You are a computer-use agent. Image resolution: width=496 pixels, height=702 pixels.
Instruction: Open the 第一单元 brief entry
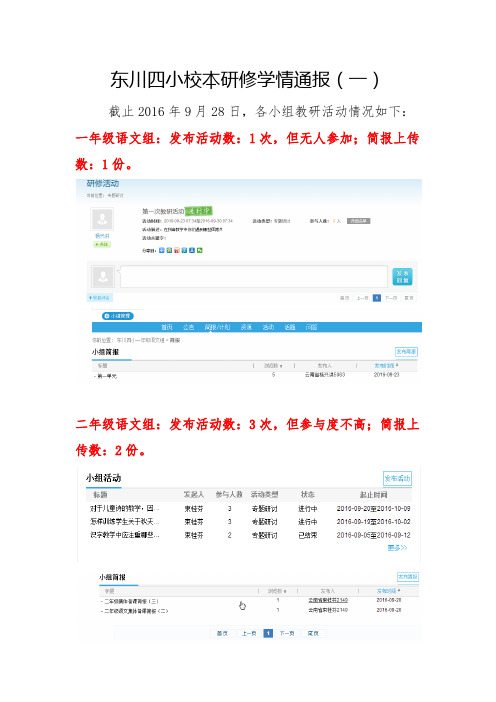point(107,376)
